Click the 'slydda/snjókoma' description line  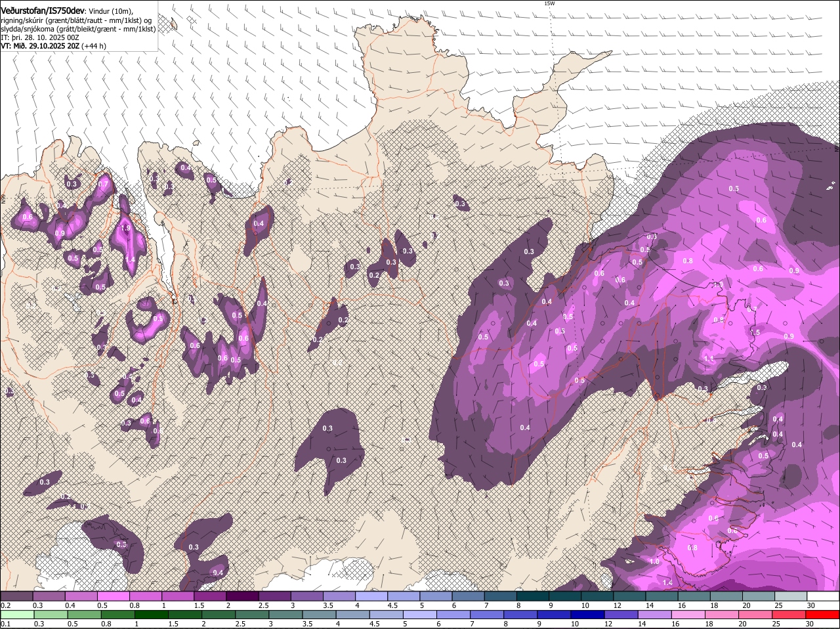pyautogui.click(x=78, y=29)
